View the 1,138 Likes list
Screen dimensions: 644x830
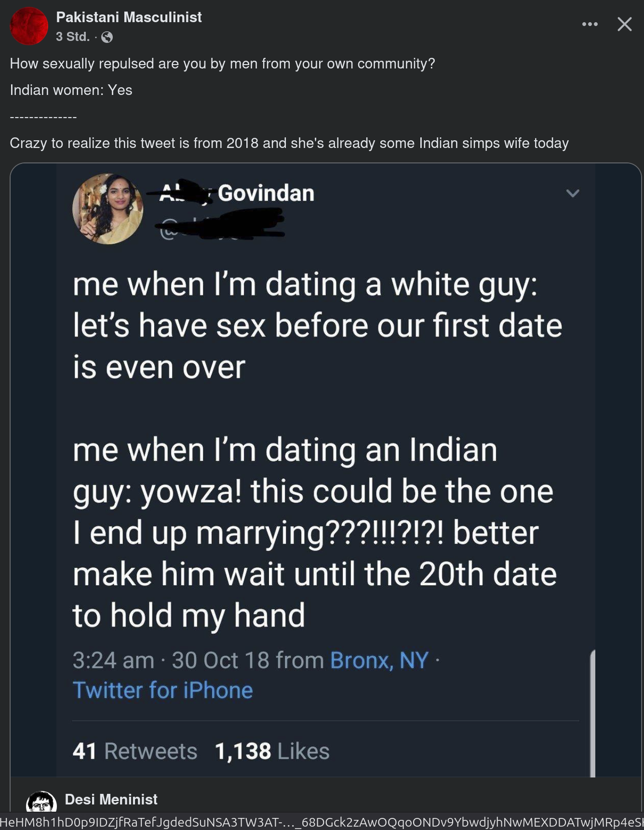pyautogui.click(x=272, y=751)
